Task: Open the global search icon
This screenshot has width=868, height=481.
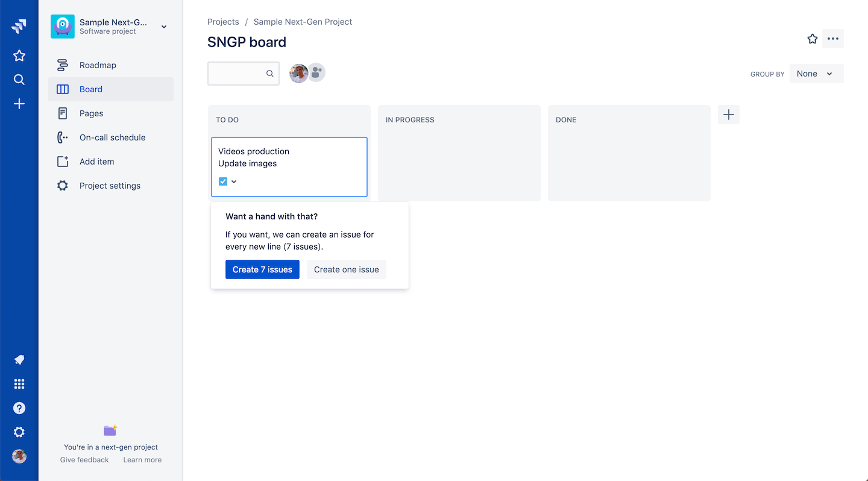Action: [19, 80]
